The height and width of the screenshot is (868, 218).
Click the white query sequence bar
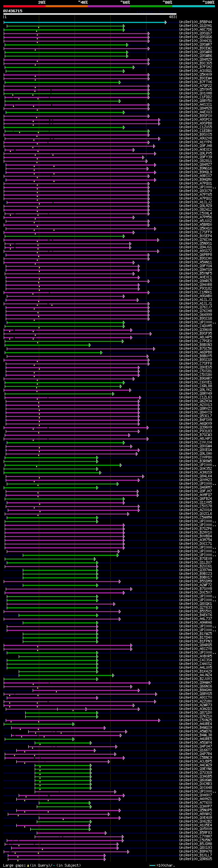click(x=90, y=14)
